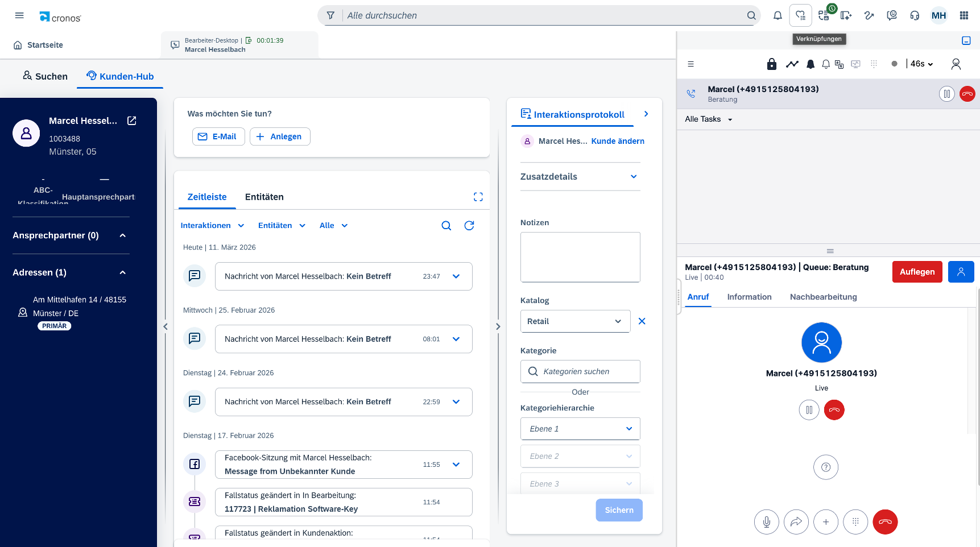Open Marcel Hesselbach customer in new view
Viewport: 980px width, 547px height.
point(132,121)
